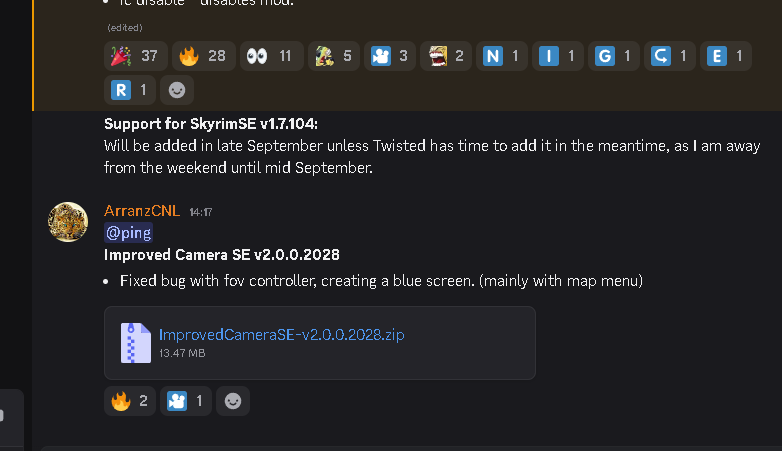
Task: Add a reaction to the edited message
Action: [x=177, y=90]
